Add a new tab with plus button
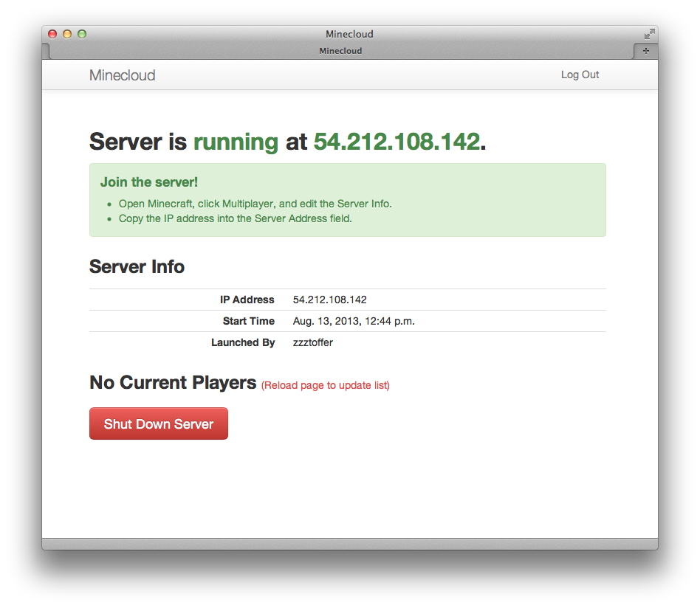Screen dimensions: 700x608 point(645,51)
